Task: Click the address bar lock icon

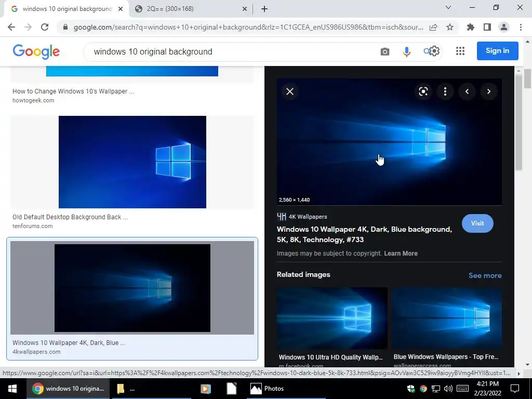Action: (65, 27)
